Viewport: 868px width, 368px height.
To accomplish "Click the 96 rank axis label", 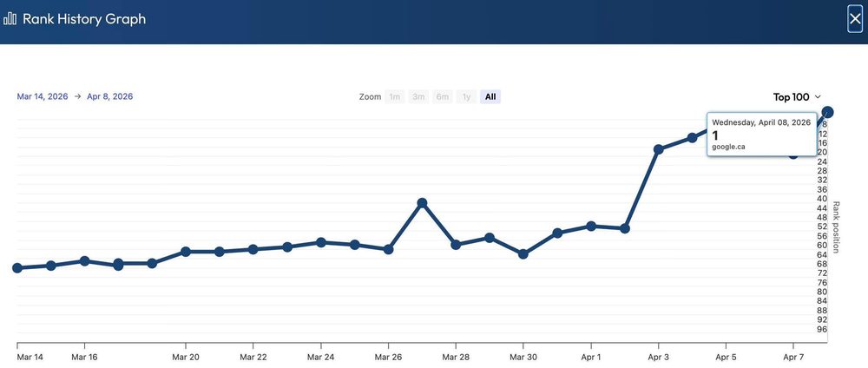I will click(x=822, y=329).
